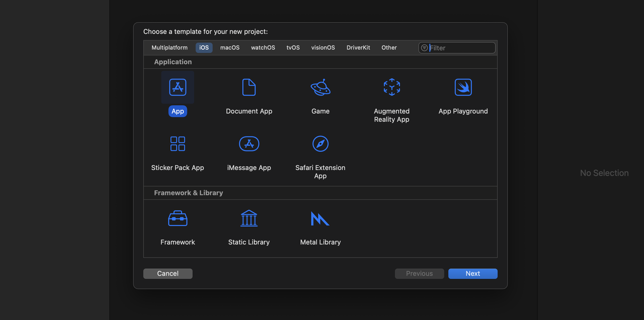
Task: Pick the Game template icon
Action: [320, 87]
